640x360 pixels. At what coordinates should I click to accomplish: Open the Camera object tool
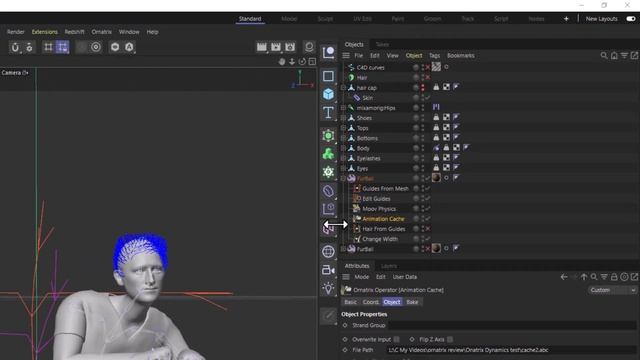click(x=328, y=270)
